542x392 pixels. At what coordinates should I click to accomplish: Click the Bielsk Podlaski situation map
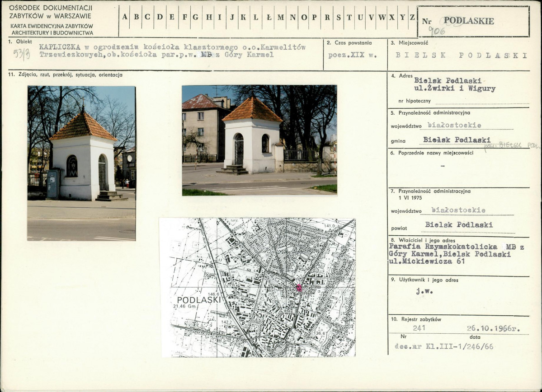[258, 287]
